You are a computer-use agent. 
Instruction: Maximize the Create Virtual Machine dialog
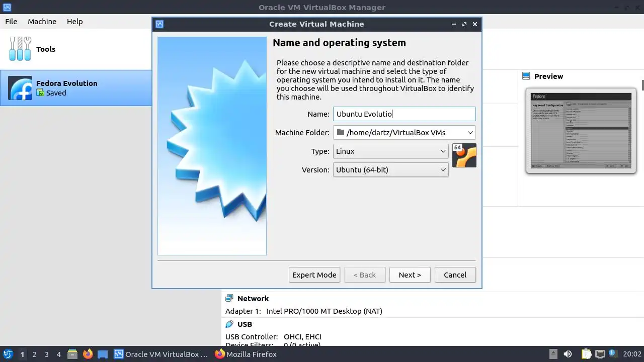tap(464, 24)
